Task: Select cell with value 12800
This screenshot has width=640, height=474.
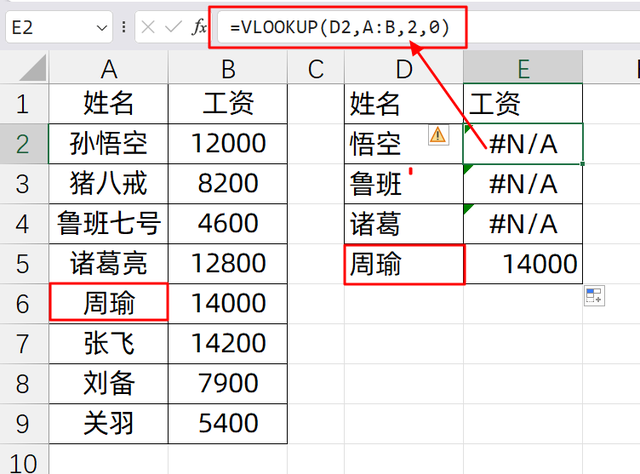Action: tap(228, 264)
